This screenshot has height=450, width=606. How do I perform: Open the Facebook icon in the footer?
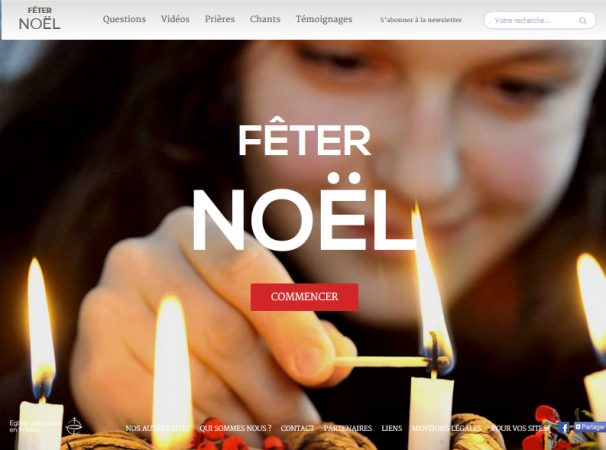565,428
